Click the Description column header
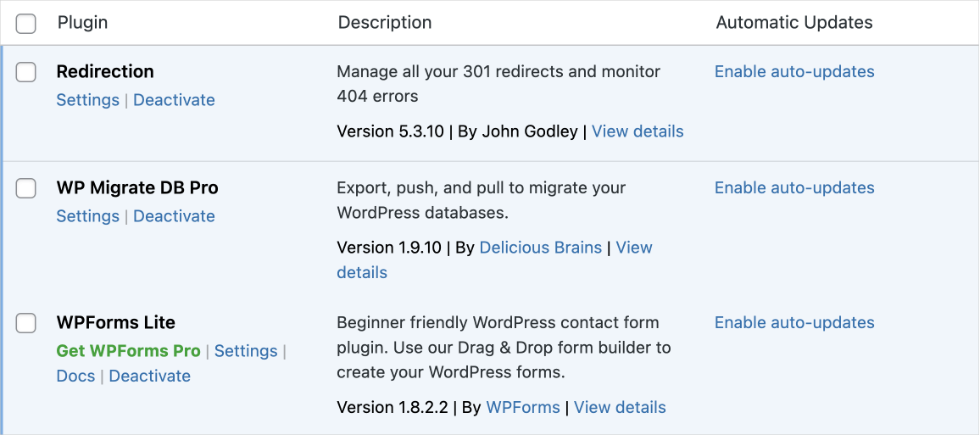The width and height of the screenshot is (980, 435). point(384,23)
